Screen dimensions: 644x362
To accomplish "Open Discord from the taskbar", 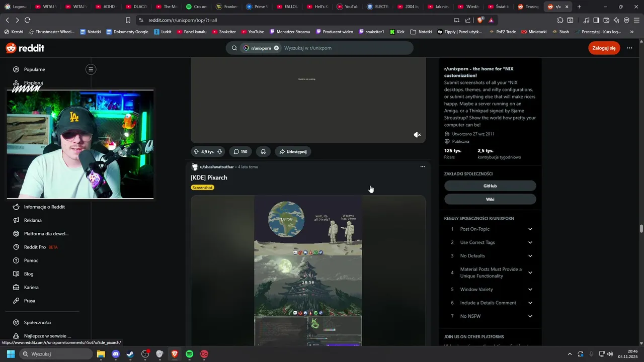I will [x=116, y=354].
